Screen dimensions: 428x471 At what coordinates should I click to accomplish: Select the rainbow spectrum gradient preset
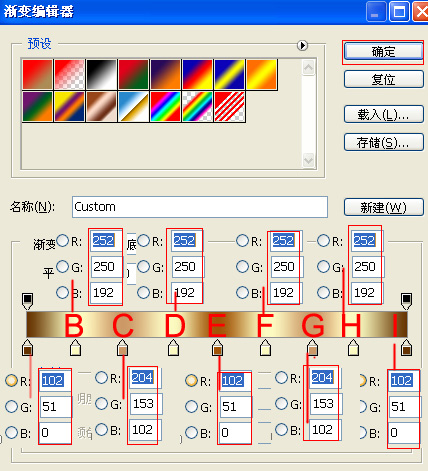[165, 107]
